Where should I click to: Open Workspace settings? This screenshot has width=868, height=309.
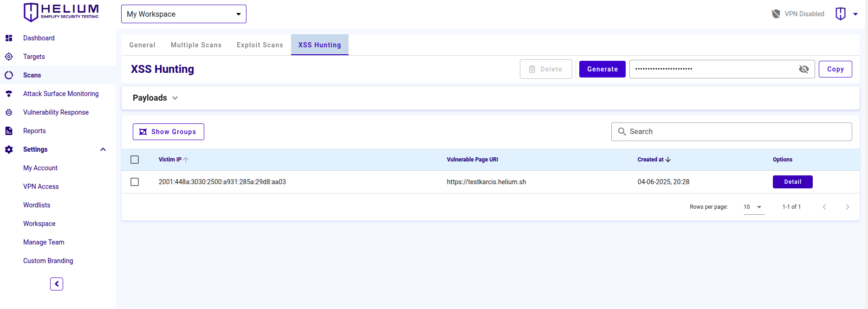coord(39,224)
